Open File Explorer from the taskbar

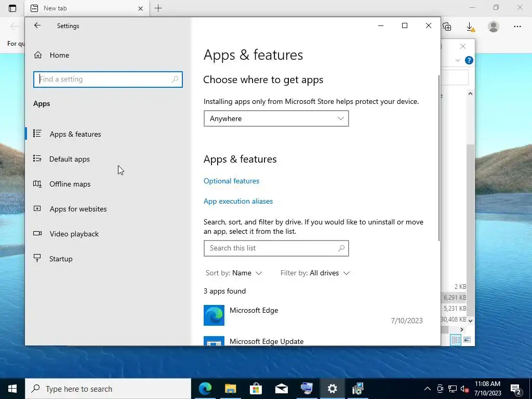pyautogui.click(x=230, y=389)
